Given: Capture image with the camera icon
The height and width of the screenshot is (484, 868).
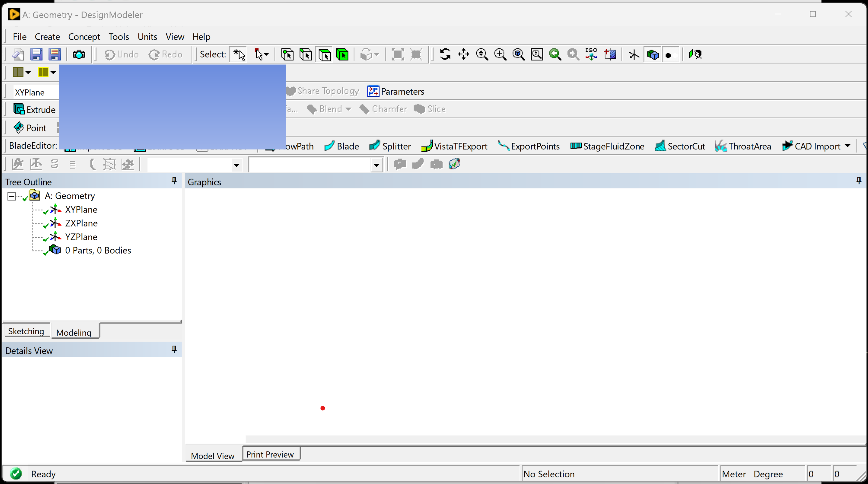Looking at the screenshot, I should [79, 54].
